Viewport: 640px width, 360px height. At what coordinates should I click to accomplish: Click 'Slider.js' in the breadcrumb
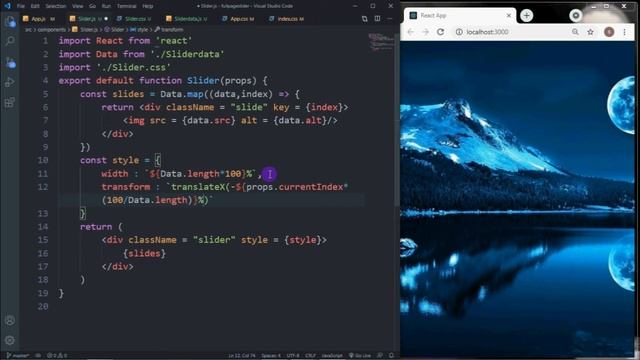[85, 29]
